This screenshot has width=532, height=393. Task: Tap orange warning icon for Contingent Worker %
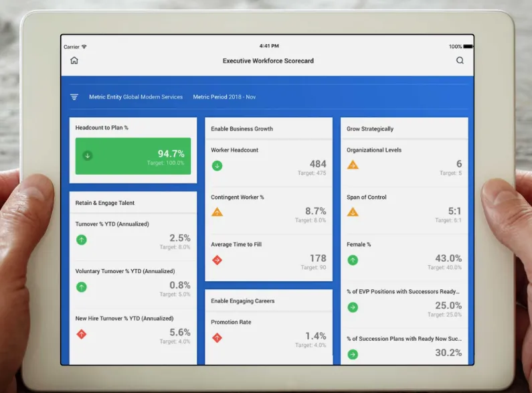[x=217, y=212]
